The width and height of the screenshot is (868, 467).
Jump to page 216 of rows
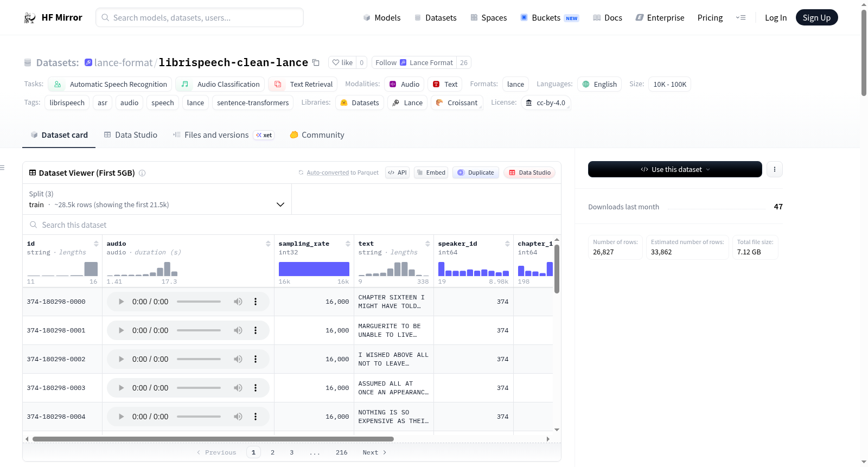pyautogui.click(x=342, y=452)
